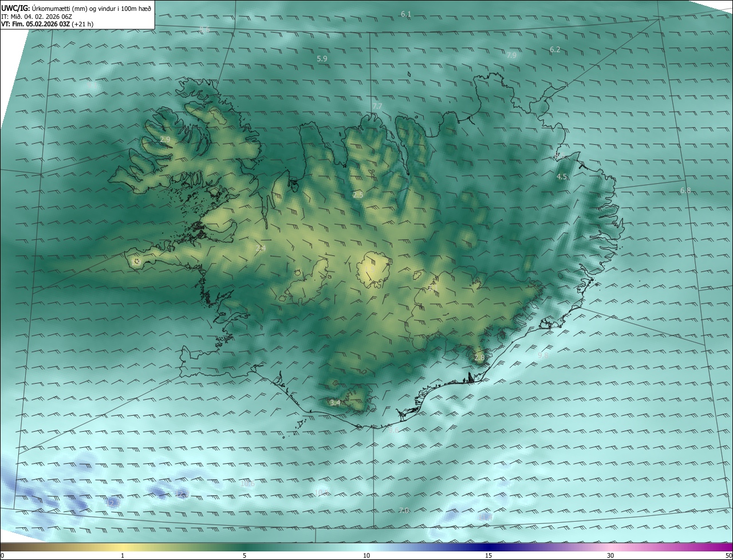Image resolution: width=733 pixels, height=560 pixels.
Task: Click the 10 label on the colour scale
Action: [366, 555]
